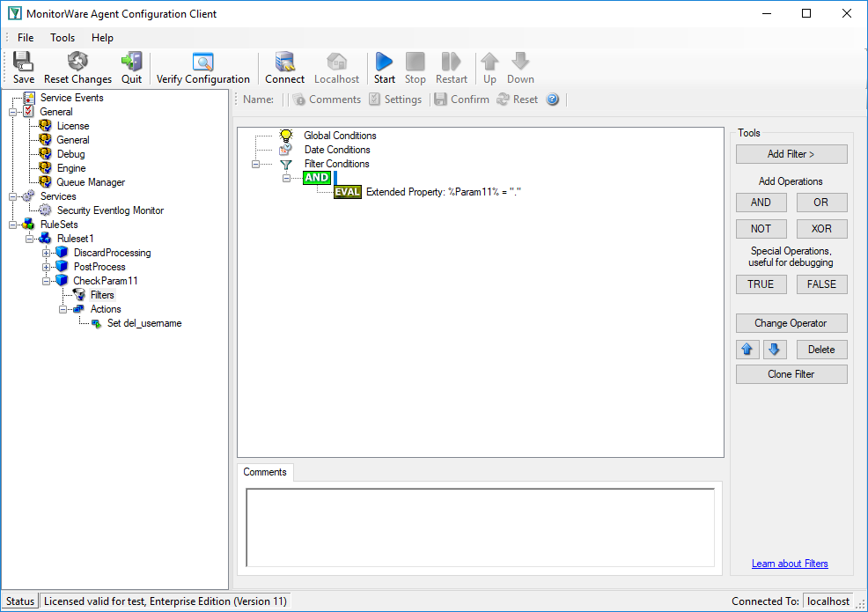Select the EVAL Extended Property filter

427,192
